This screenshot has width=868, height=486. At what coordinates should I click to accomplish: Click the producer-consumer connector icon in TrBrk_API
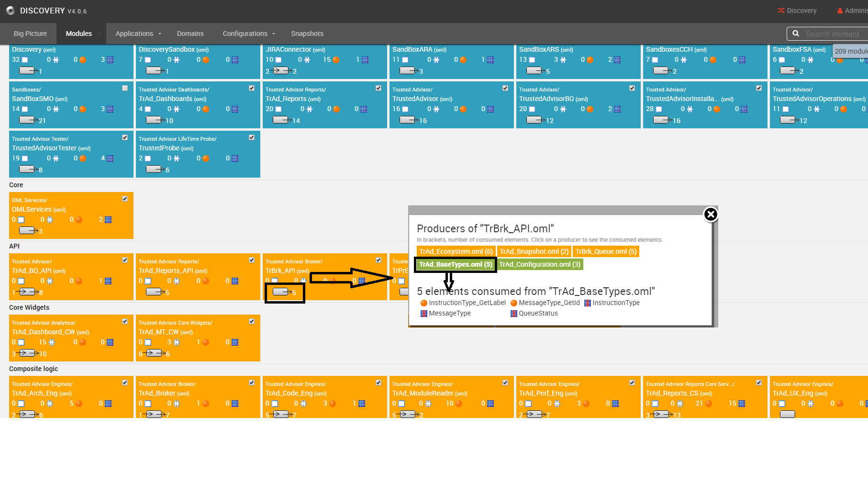pyautogui.click(x=281, y=292)
